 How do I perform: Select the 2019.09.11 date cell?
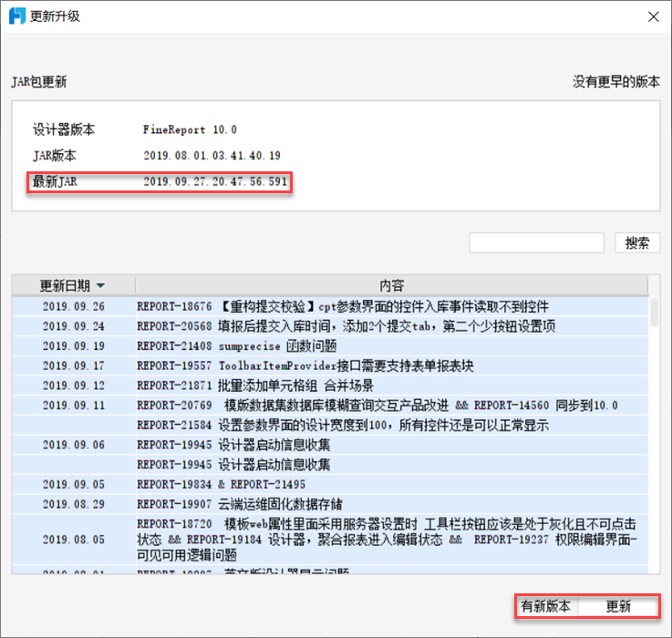coord(73,405)
